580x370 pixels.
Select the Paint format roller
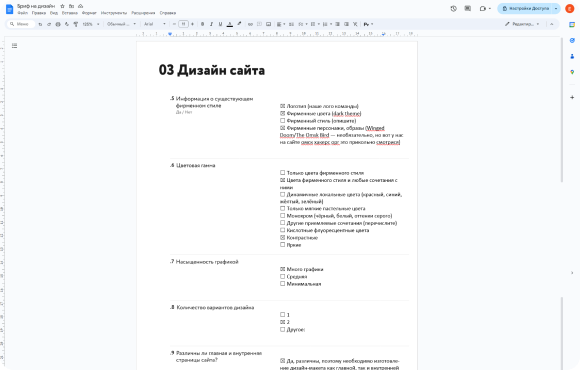click(x=75, y=24)
